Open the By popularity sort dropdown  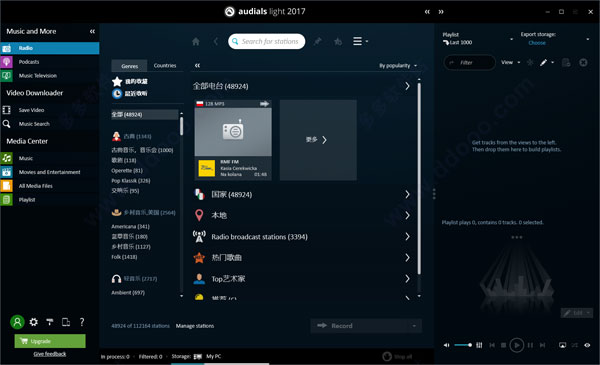398,66
